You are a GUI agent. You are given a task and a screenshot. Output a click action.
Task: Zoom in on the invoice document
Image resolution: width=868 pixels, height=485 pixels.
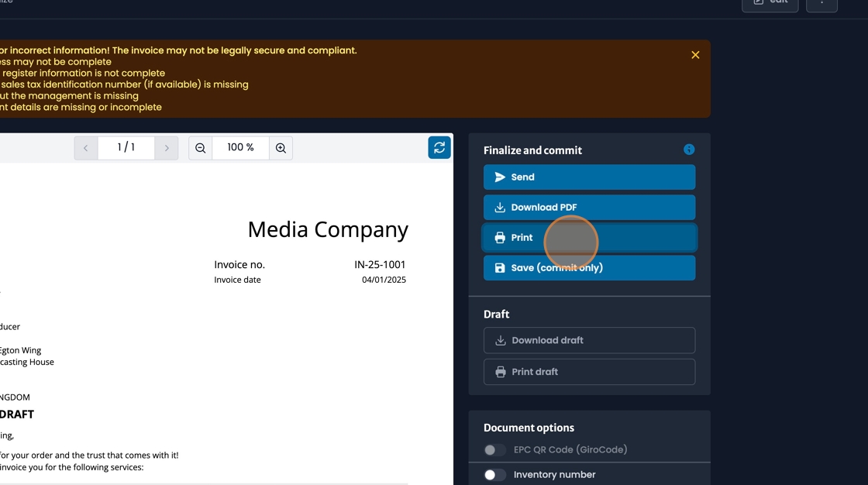point(281,147)
